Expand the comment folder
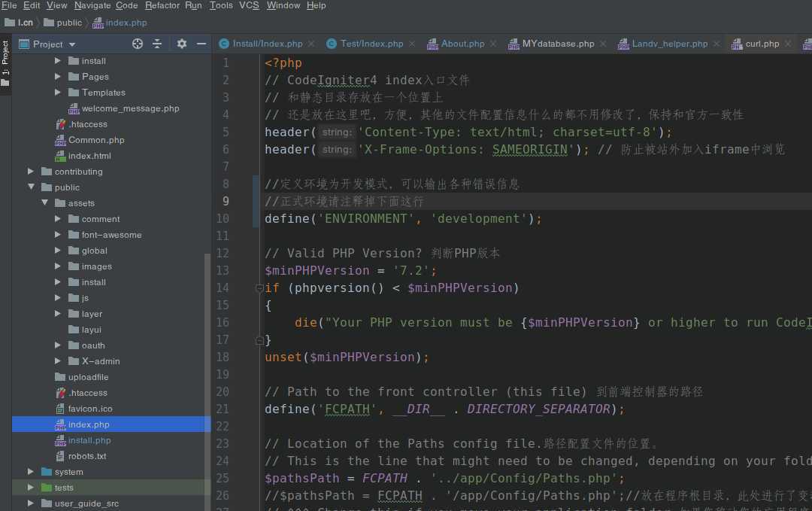Viewport: 812px width, 511px height. (57, 219)
